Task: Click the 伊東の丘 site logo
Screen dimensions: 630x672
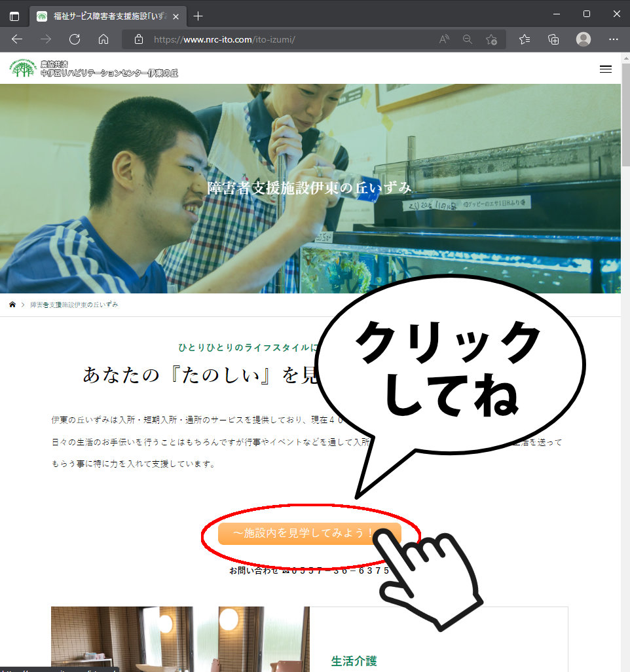Action: click(x=93, y=68)
